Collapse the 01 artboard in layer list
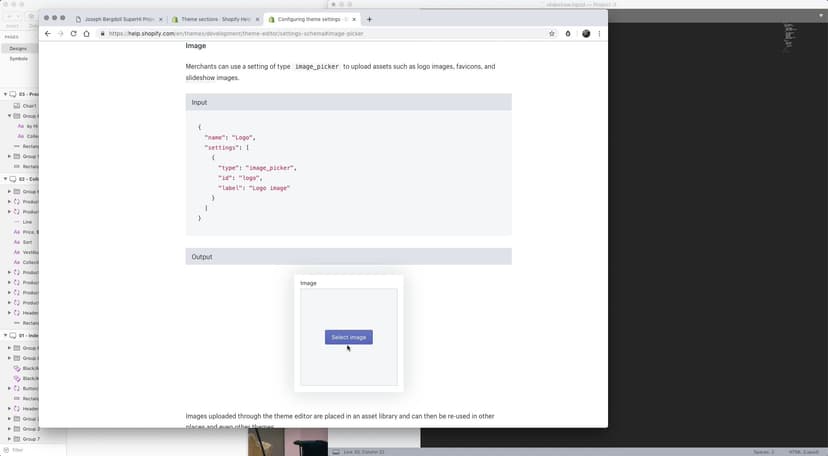The image size is (828, 456). 4,336
